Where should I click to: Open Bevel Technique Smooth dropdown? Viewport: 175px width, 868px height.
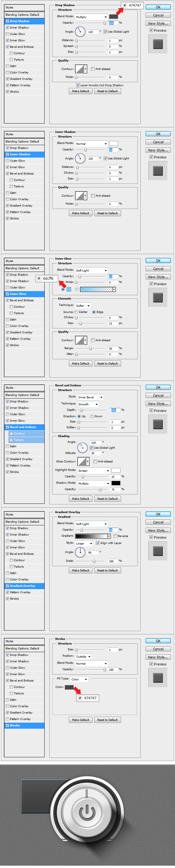coord(88,404)
